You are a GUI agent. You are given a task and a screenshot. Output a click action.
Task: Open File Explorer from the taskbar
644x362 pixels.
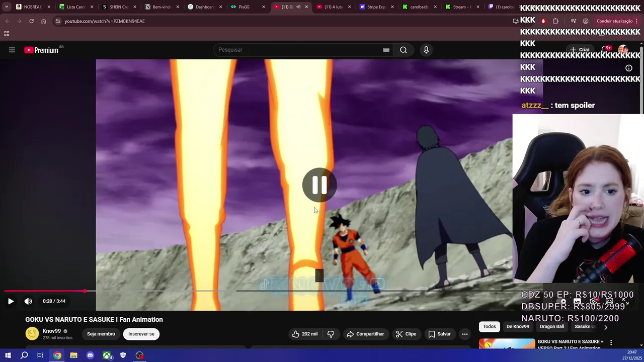point(73,355)
